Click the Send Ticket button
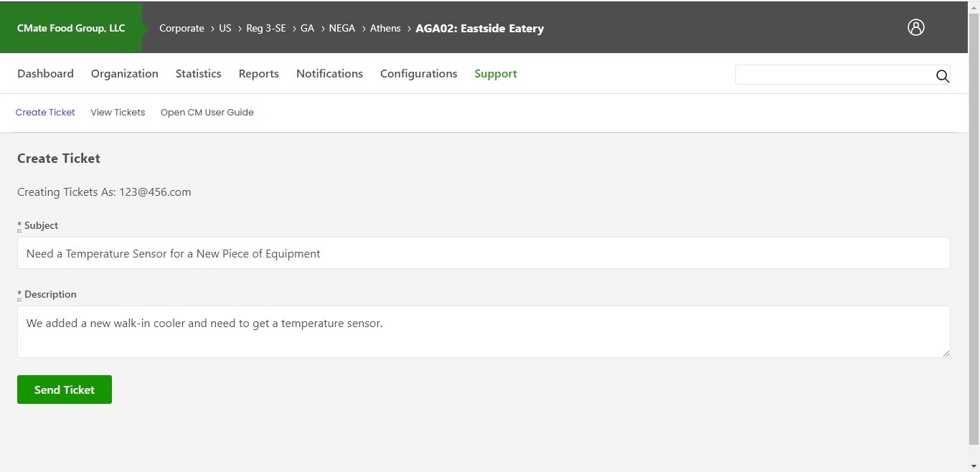The height and width of the screenshot is (472, 980). 64,390
